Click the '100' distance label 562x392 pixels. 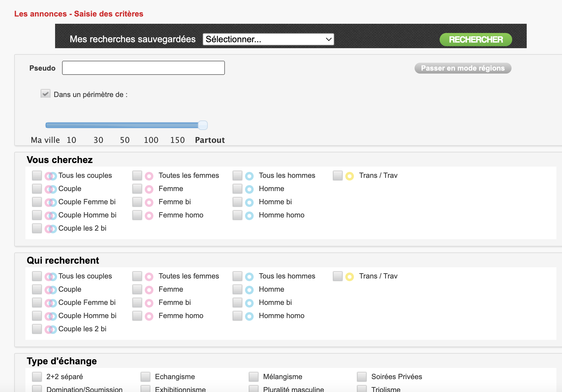coord(151,140)
